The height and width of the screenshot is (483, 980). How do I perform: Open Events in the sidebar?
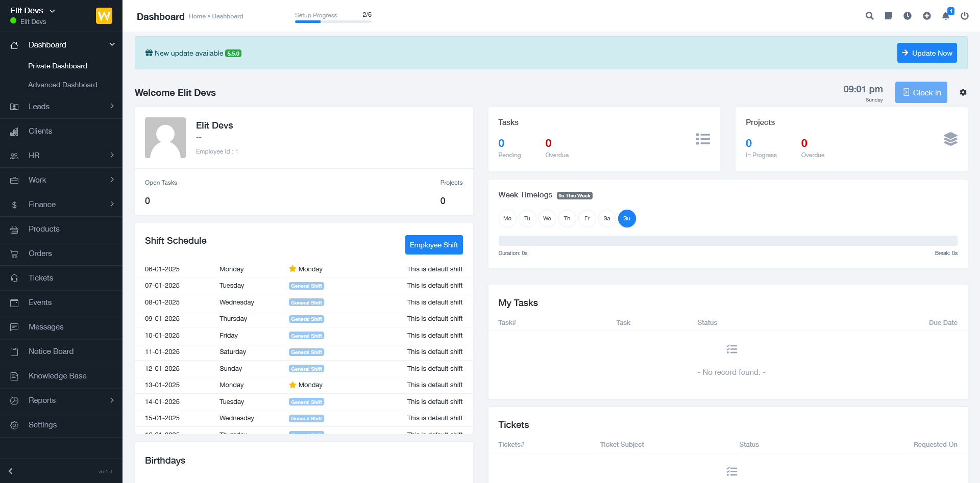point(61,302)
